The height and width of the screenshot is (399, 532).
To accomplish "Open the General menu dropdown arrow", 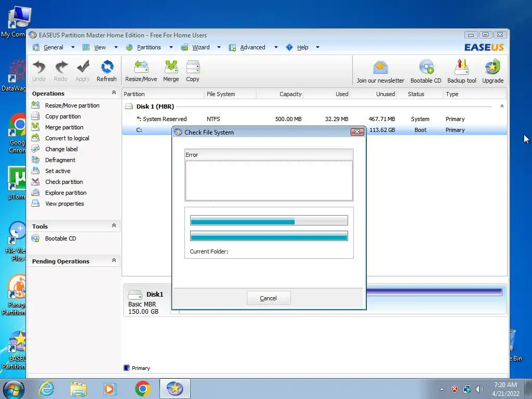I will tap(73, 47).
